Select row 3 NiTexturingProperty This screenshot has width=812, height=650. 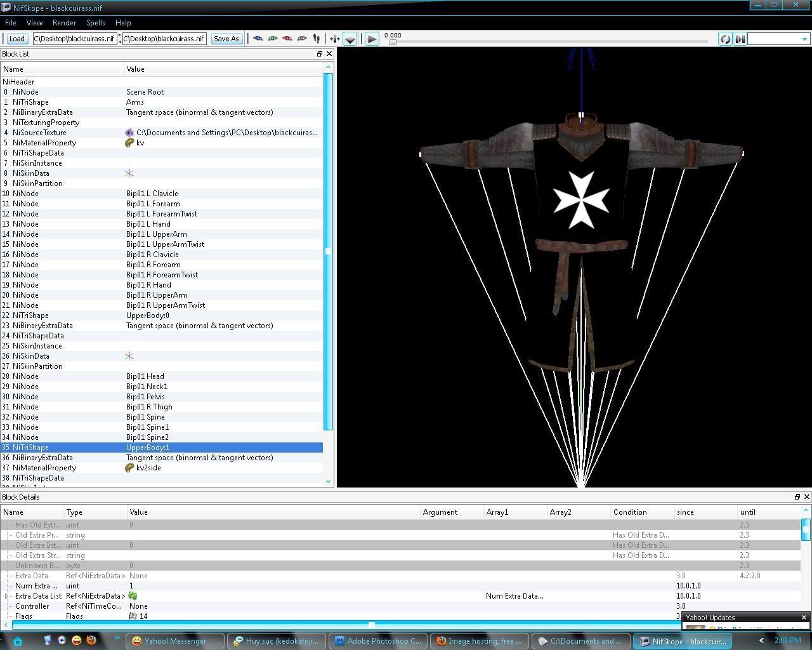click(162, 123)
